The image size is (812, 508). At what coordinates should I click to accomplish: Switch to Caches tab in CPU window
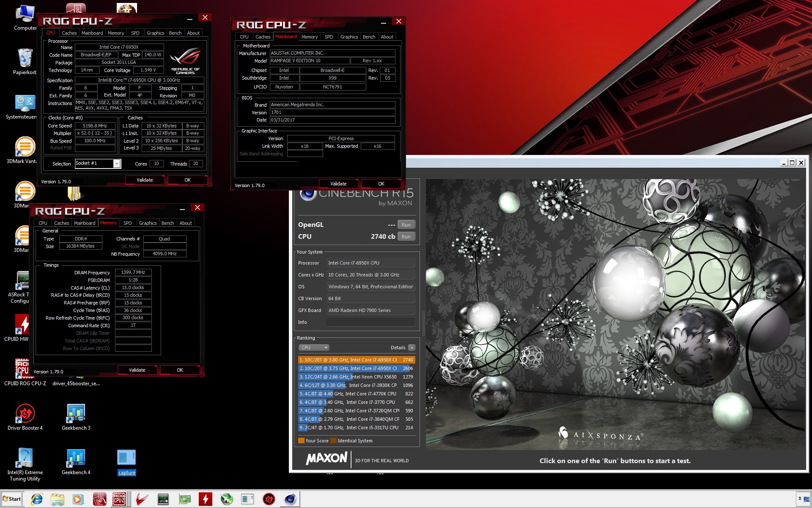tap(69, 33)
